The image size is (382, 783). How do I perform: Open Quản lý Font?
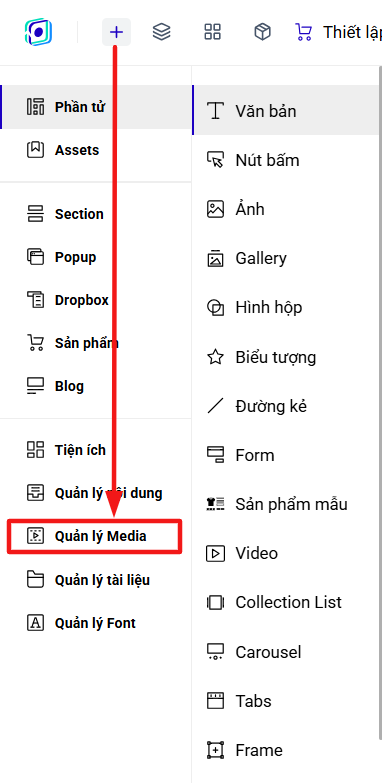tap(96, 623)
